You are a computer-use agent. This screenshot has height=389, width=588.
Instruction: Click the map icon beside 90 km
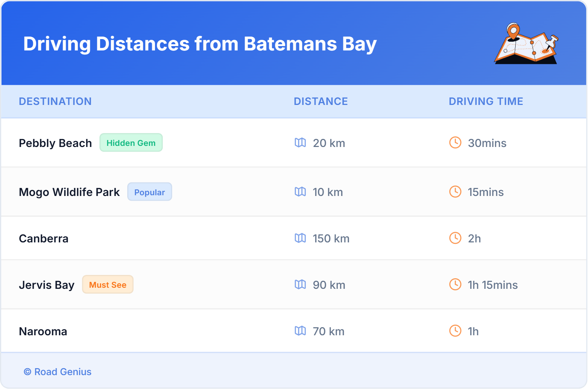[300, 285]
